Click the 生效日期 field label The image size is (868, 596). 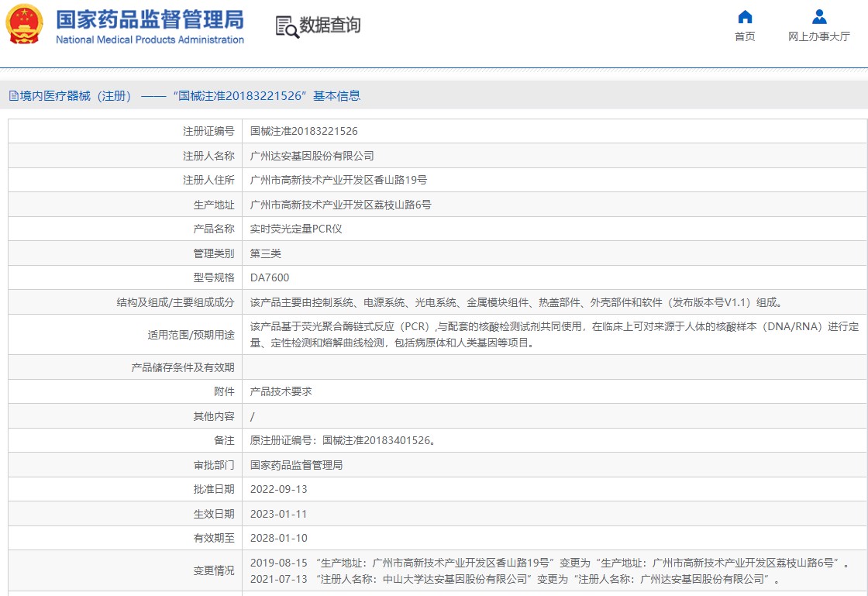pyautogui.click(x=214, y=514)
